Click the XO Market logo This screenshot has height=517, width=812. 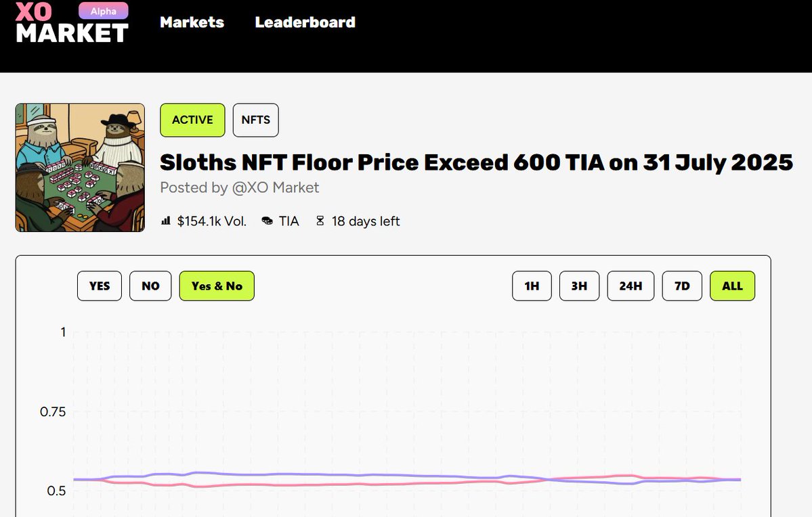72,23
